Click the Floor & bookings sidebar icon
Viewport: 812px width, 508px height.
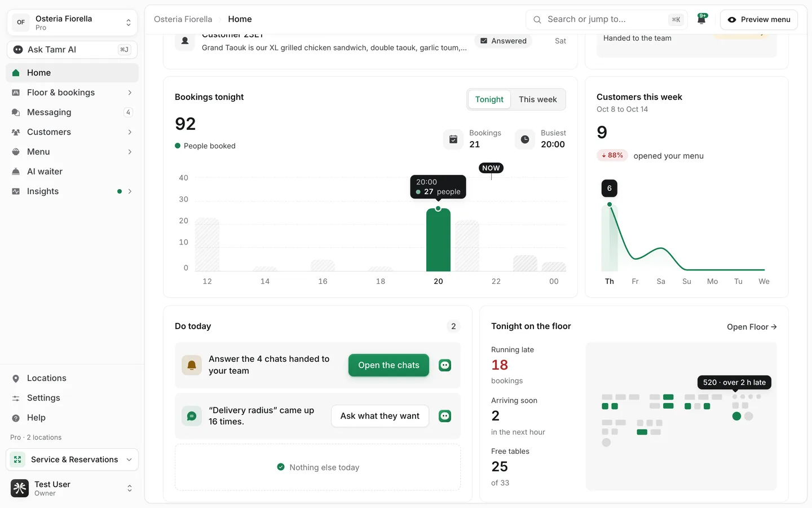click(x=16, y=93)
